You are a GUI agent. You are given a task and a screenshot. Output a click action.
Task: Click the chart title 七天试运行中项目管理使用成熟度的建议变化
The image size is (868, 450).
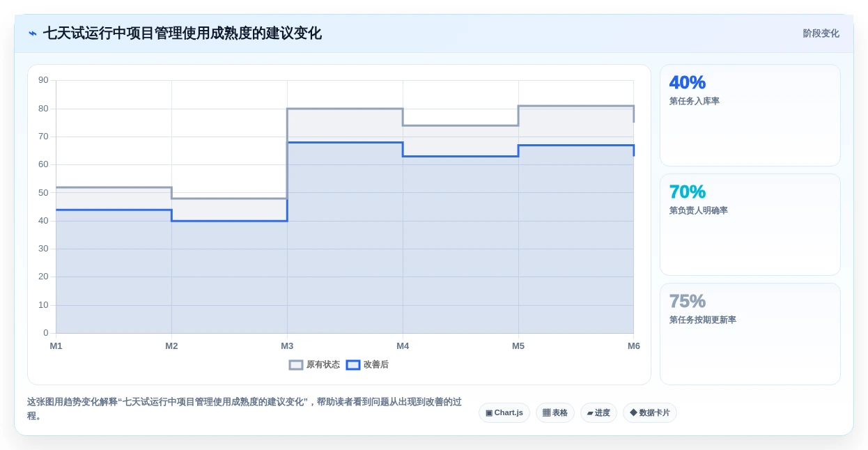pyautogui.click(x=183, y=33)
